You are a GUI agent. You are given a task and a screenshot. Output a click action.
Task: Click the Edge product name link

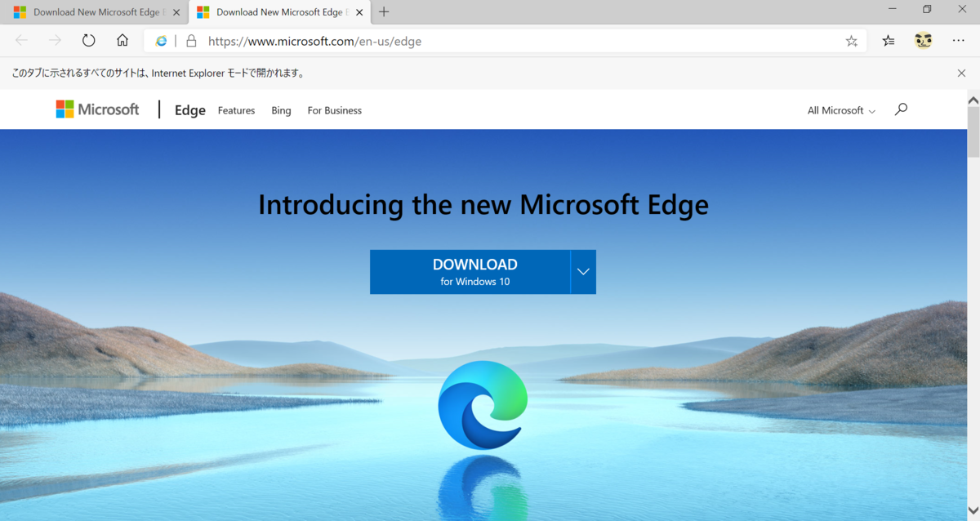coord(189,110)
